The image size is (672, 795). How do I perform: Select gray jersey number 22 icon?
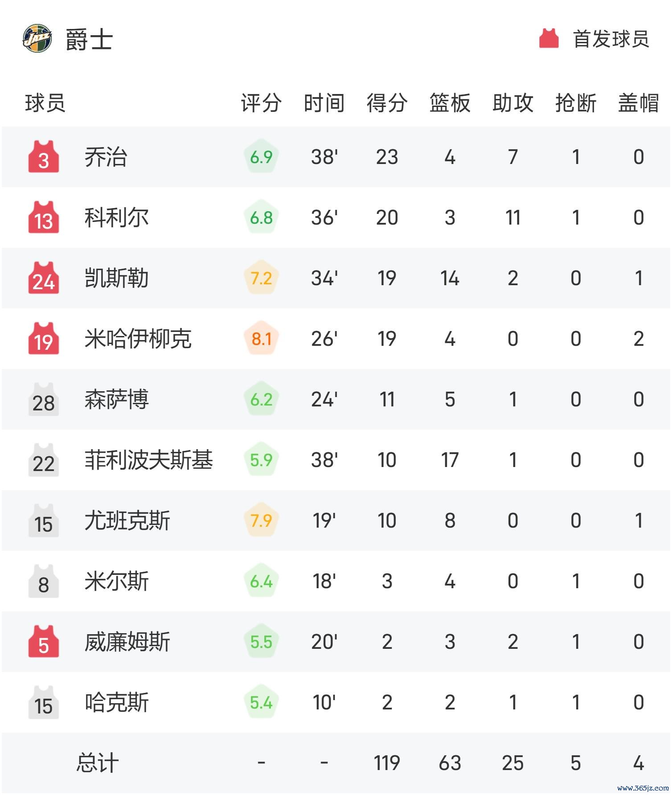pos(44,459)
